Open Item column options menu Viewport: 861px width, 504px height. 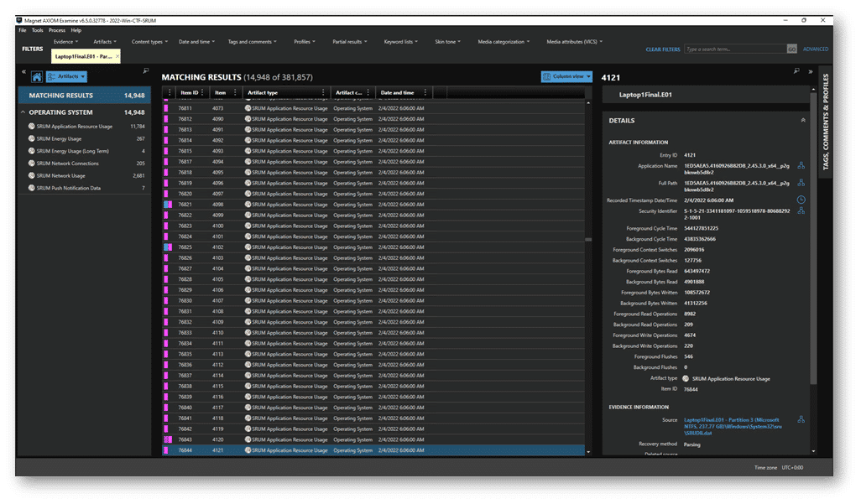pos(235,93)
